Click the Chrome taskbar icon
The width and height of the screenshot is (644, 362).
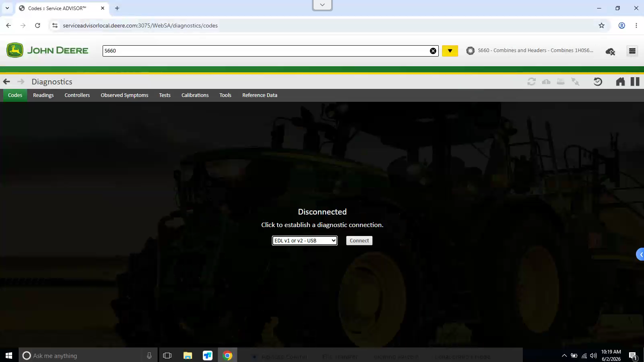pyautogui.click(x=227, y=356)
